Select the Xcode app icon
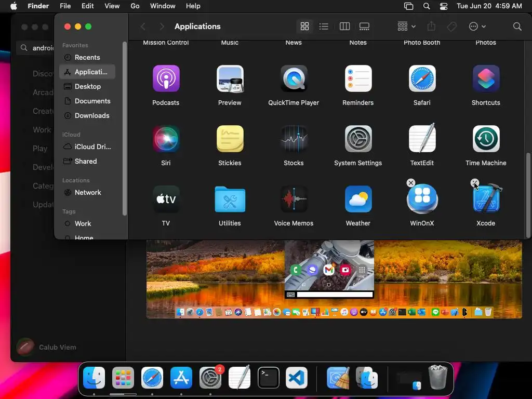This screenshot has width=532, height=399. (486, 199)
